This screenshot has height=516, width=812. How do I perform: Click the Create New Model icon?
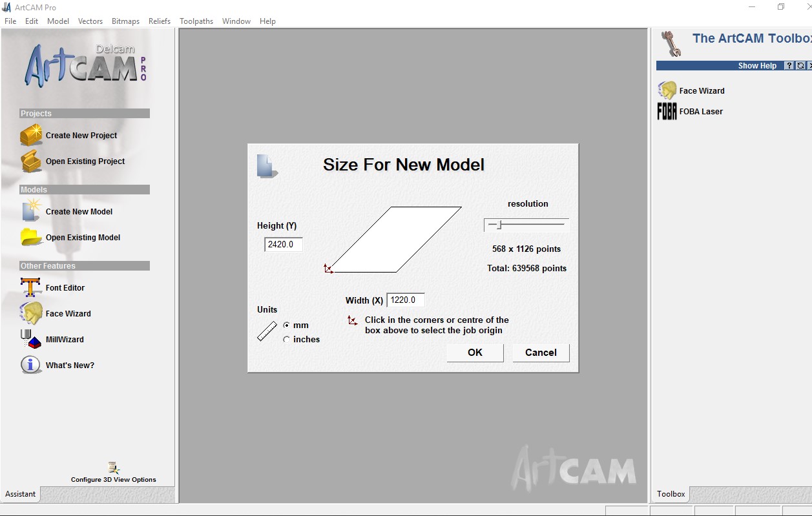tap(31, 211)
